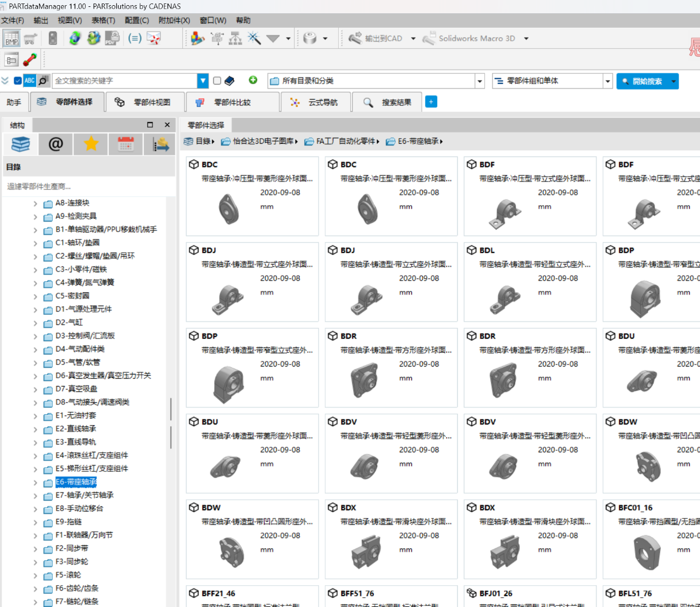The width and height of the screenshot is (700, 607).
Task: Open the 文件(F) menu
Action: [x=13, y=20]
